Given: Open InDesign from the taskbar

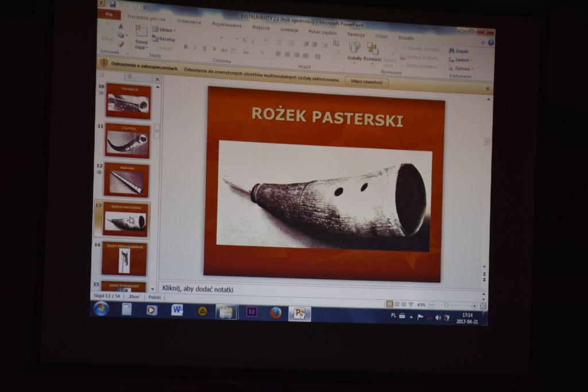Looking at the screenshot, I should pos(251,312).
